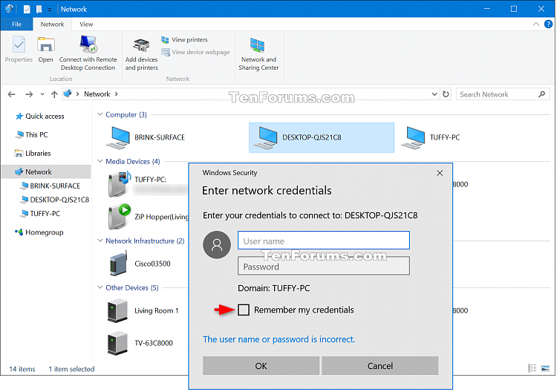The image size is (557, 392).
Task: Open the File menu tab
Action: pyautogui.click(x=16, y=24)
